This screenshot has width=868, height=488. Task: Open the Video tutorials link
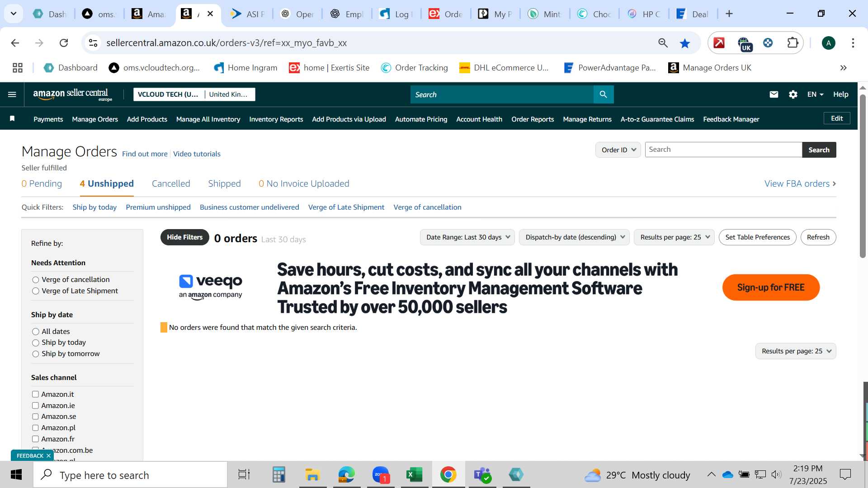[x=197, y=154]
